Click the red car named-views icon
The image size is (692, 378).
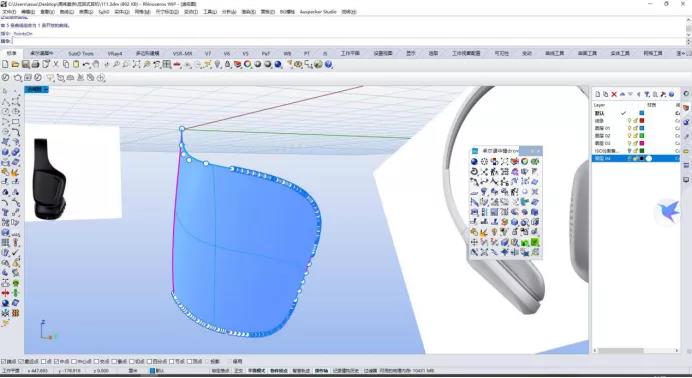[177, 64]
